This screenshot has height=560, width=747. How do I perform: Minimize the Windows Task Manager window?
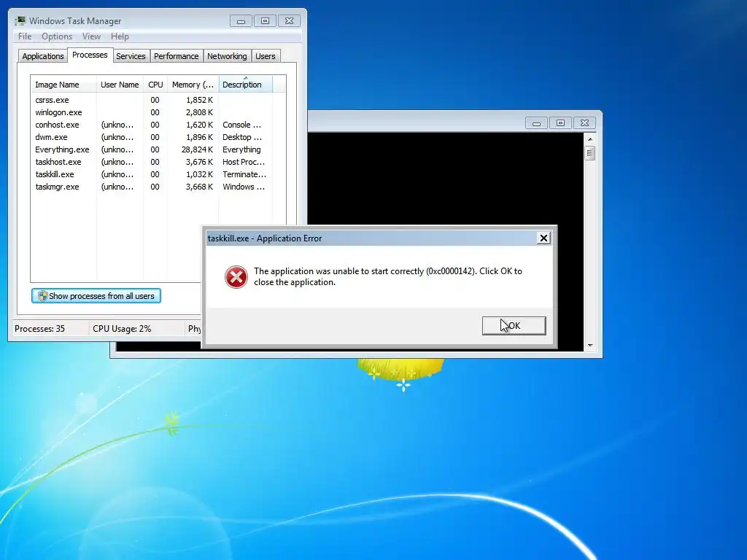coord(241,21)
